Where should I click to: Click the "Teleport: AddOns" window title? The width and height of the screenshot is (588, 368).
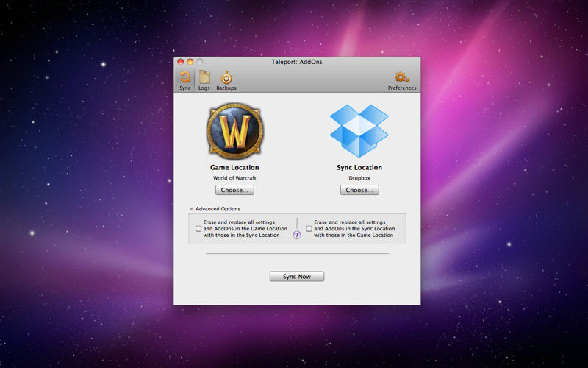pos(297,62)
